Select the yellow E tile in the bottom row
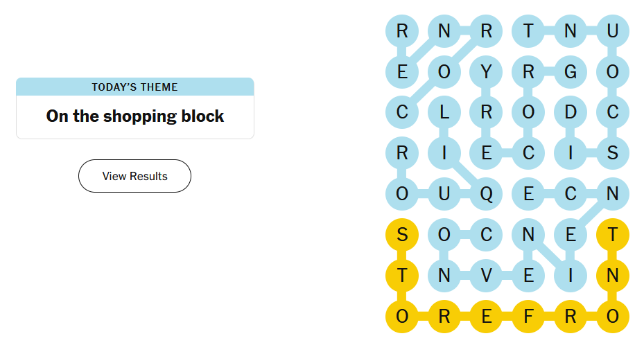 486,317
